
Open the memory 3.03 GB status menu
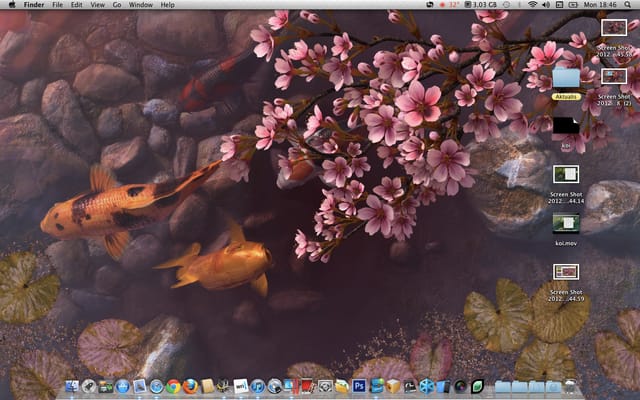point(481,4)
